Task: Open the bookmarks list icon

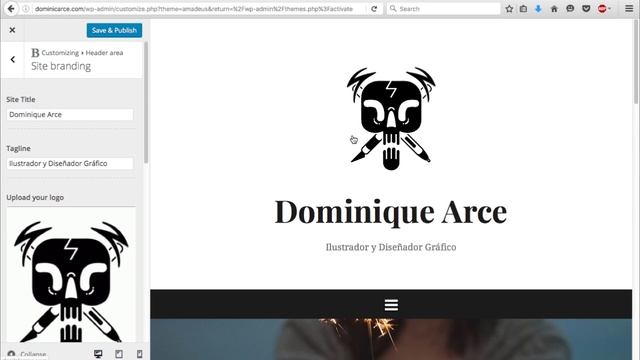Action: pyautogui.click(x=523, y=9)
